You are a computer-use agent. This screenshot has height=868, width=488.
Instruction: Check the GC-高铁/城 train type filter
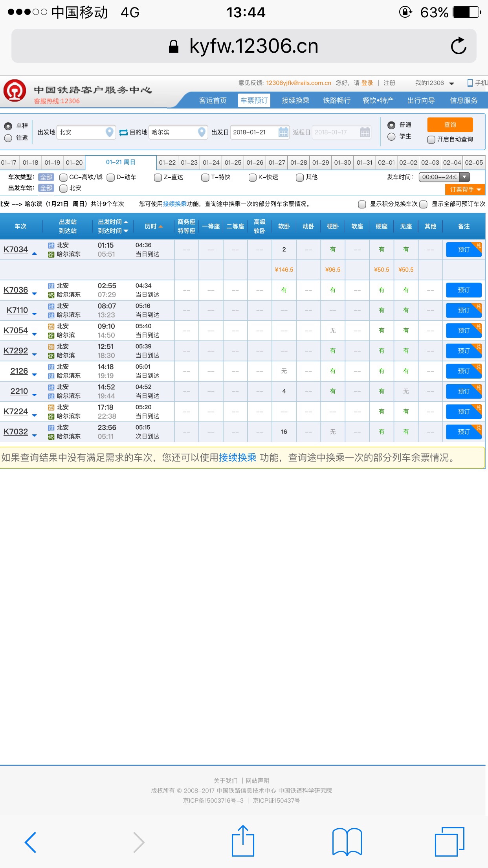(x=63, y=178)
